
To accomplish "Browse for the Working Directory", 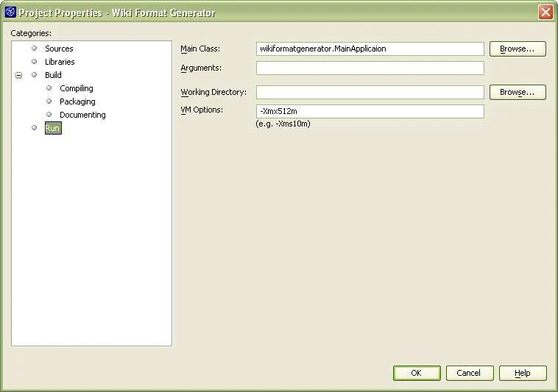I will click(x=518, y=92).
